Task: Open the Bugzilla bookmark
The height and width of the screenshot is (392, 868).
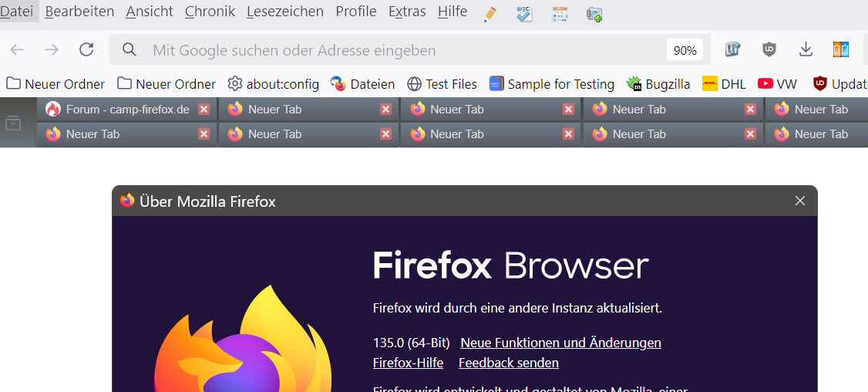Action: pyautogui.click(x=659, y=84)
